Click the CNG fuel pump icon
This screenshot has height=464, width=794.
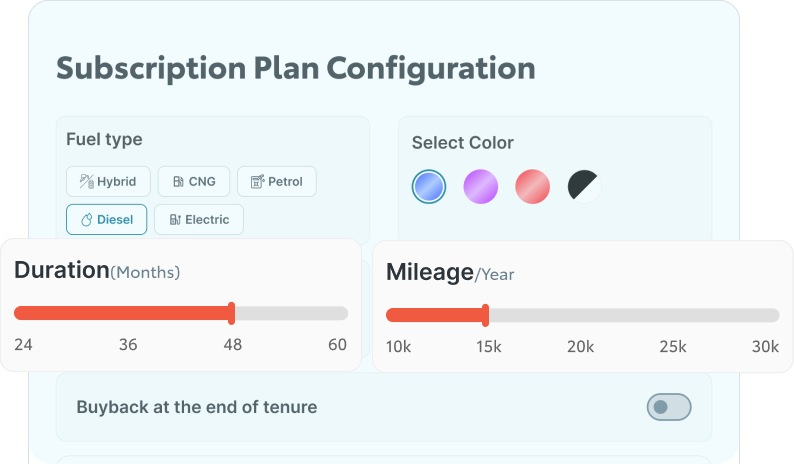(x=177, y=182)
